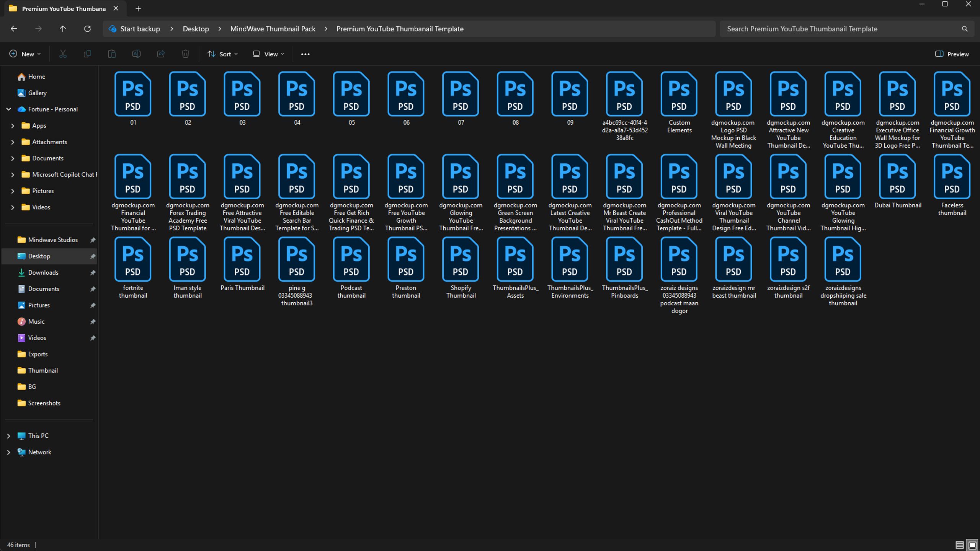Open the See more ellipsis menu
980x551 pixels.
tap(305, 54)
